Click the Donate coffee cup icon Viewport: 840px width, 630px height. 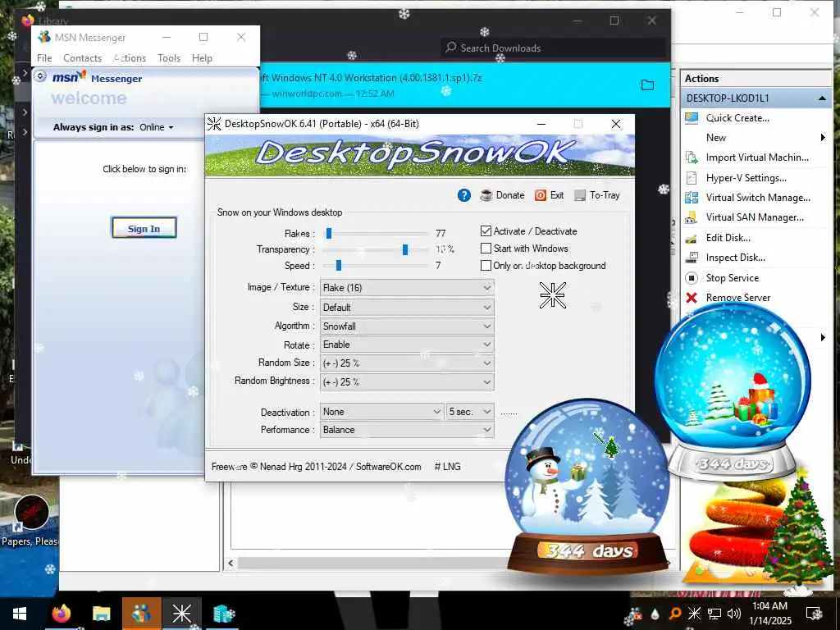(486, 195)
